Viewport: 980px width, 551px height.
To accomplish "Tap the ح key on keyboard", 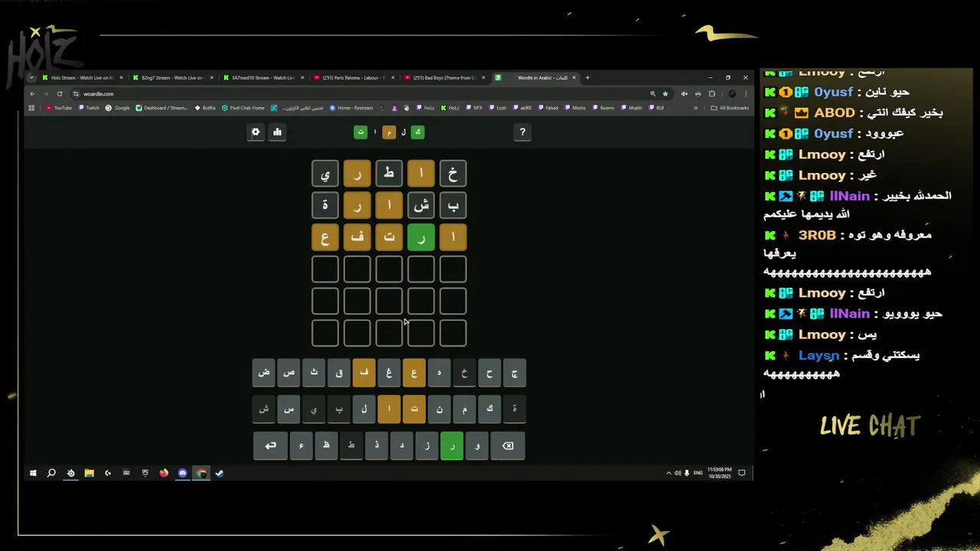I will [489, 373].
